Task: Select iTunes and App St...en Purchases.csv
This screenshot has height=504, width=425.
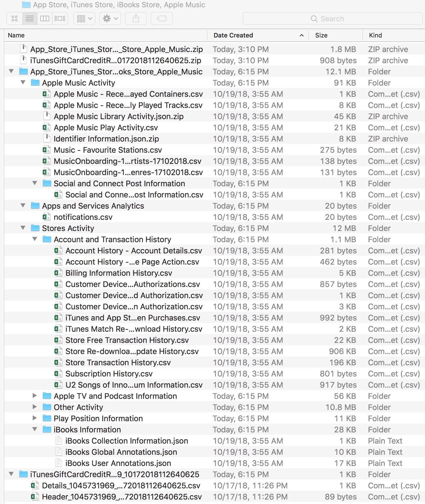Action: [133, 318]
